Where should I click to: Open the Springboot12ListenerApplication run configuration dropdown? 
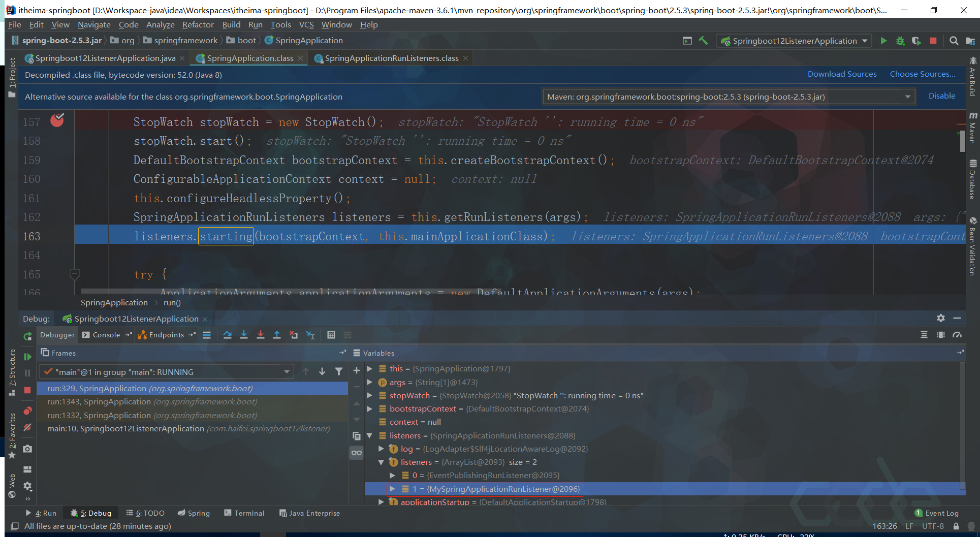794,41
